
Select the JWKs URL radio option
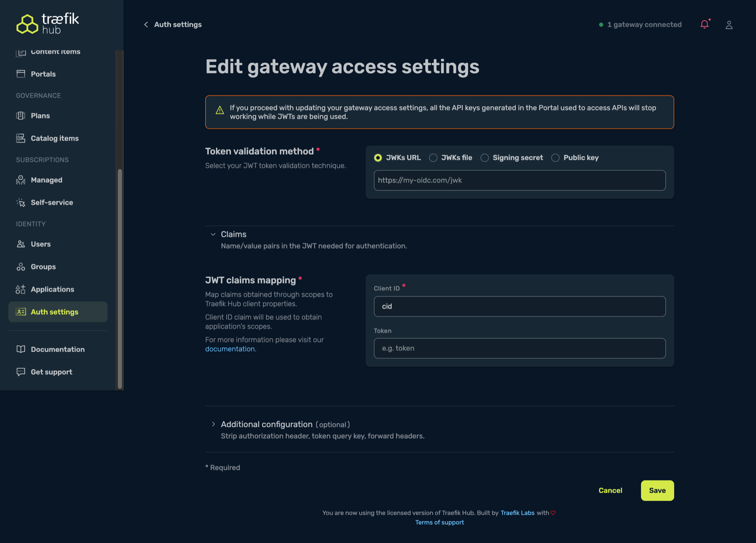[x=378, y=158]
